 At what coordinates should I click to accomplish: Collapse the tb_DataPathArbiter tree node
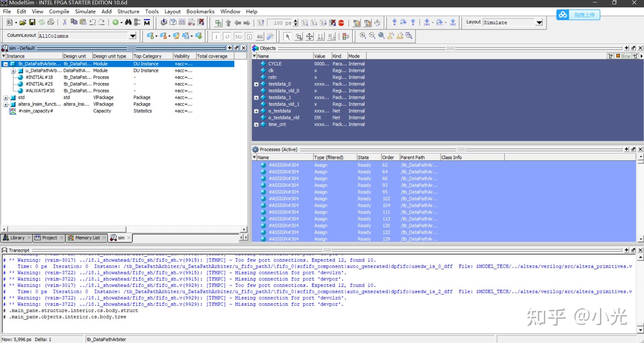(x=6, y=64)
